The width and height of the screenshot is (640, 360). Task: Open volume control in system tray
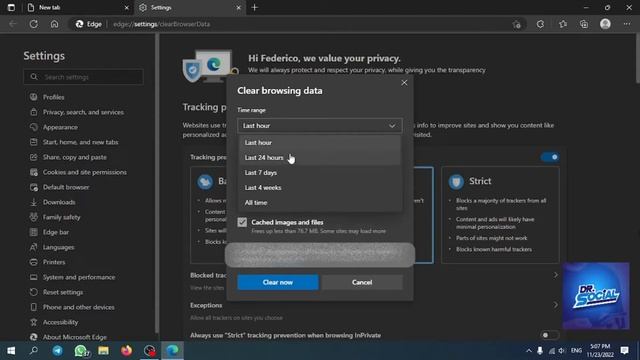[x=562, y=351]
